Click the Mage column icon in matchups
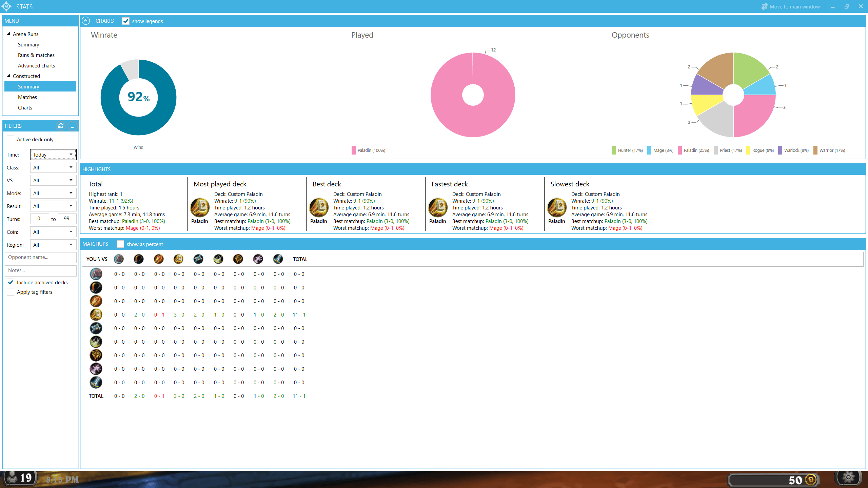This screenshot has height=488, width=868. point(159,259)
